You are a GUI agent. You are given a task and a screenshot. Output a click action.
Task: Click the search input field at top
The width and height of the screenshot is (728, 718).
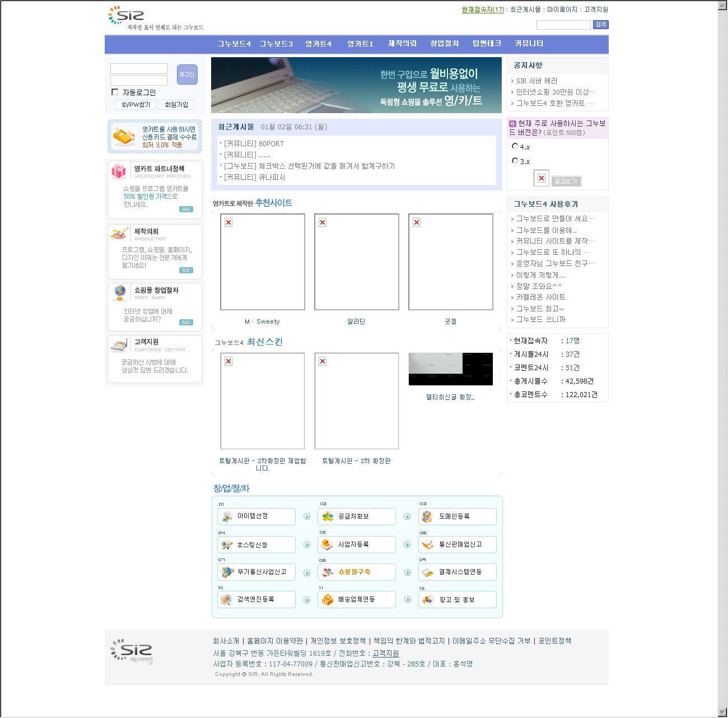pyautogui.click(x=563, y=25)
